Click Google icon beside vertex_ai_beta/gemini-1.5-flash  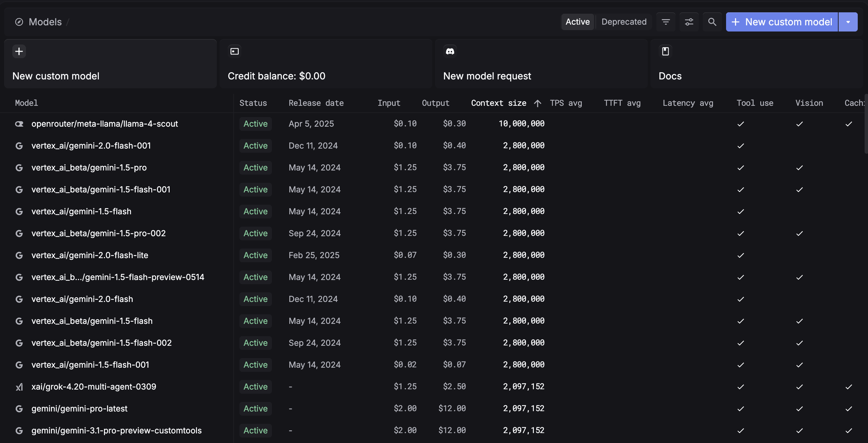(x=19, y=321)
